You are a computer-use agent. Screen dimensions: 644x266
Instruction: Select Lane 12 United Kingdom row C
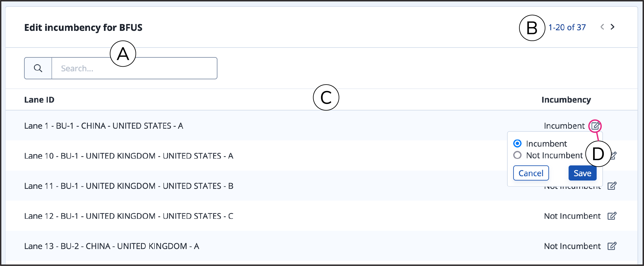point(321,216)
